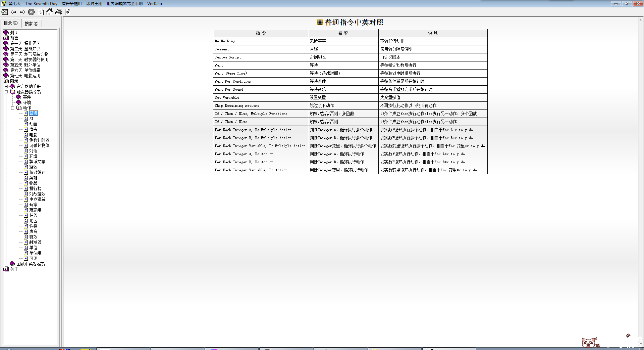The height and width of the screenshot is (350, 644).
Task: Select the AI entry under 动作
Action: click(31, 118)
